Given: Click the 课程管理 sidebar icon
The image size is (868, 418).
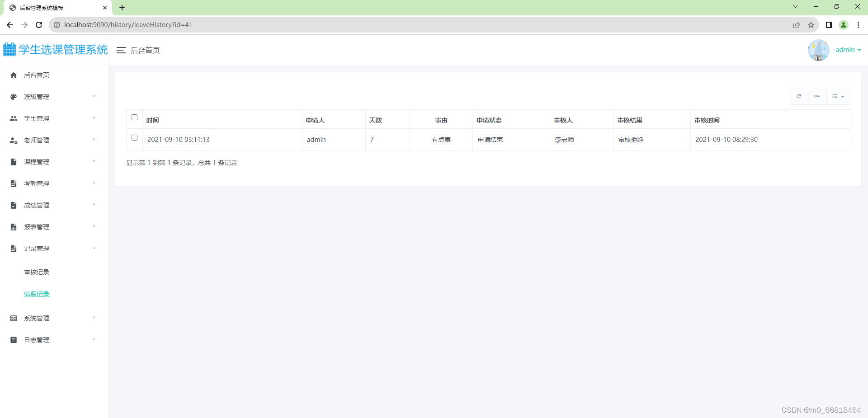Looking at the screenshot, I should [13, 161].
